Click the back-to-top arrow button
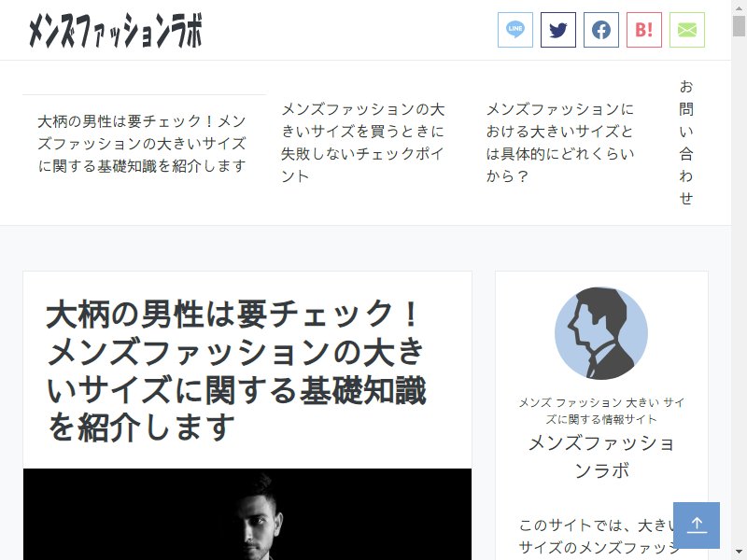The image size is (747, 560). pyautogui.click(x=696, y=525)
